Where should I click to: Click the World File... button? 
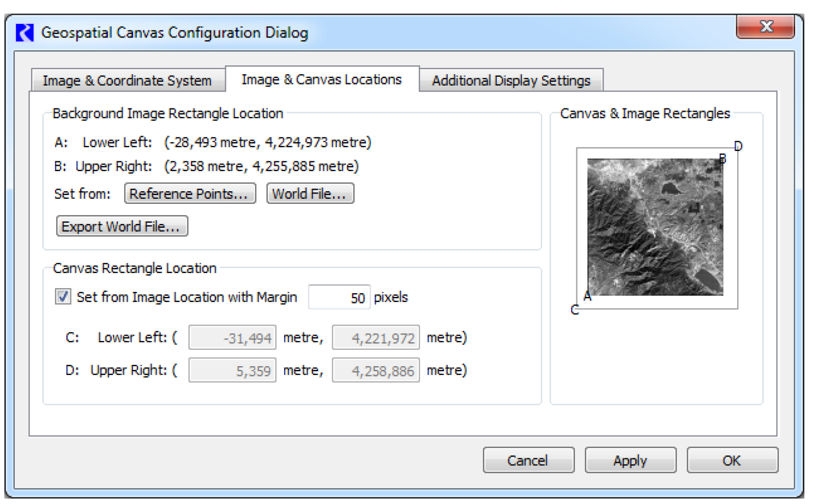[x=310, y=194]
